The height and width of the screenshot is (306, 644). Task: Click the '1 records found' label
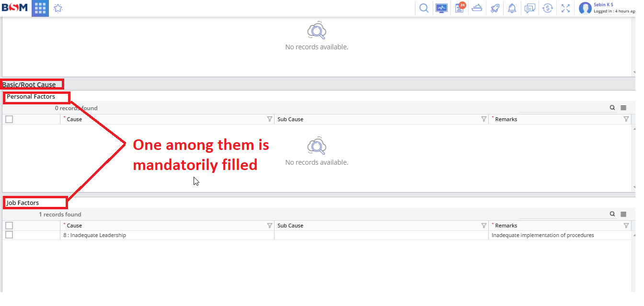tap(60, 215)
